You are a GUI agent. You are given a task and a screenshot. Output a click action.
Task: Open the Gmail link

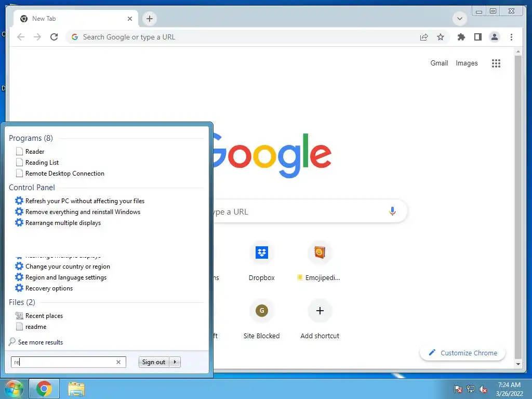(439, 63)
